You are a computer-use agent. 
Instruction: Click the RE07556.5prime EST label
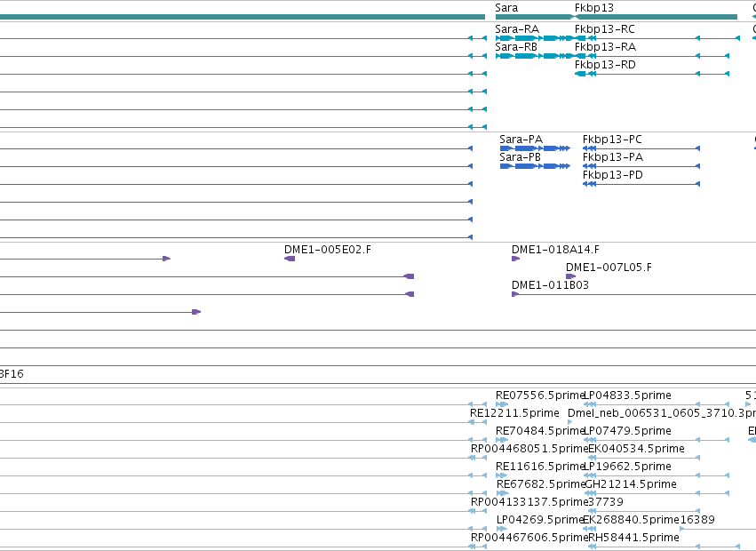[x=539, y=395]
